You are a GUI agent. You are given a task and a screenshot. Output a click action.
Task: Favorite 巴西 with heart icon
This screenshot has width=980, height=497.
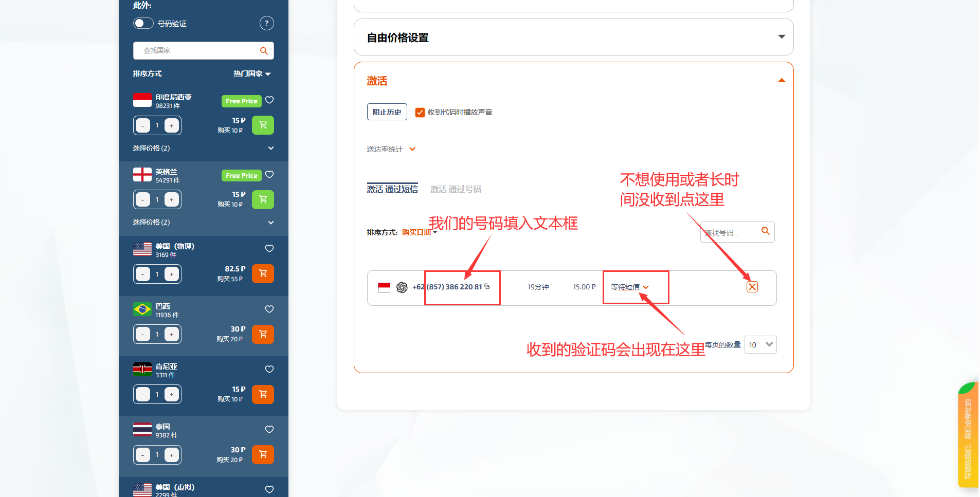tap(269, 309)
